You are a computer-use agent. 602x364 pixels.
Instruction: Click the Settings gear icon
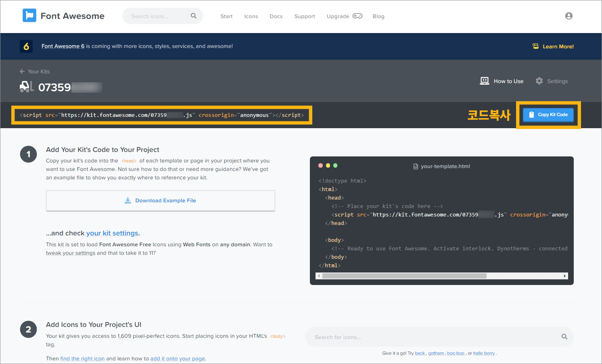539,81
